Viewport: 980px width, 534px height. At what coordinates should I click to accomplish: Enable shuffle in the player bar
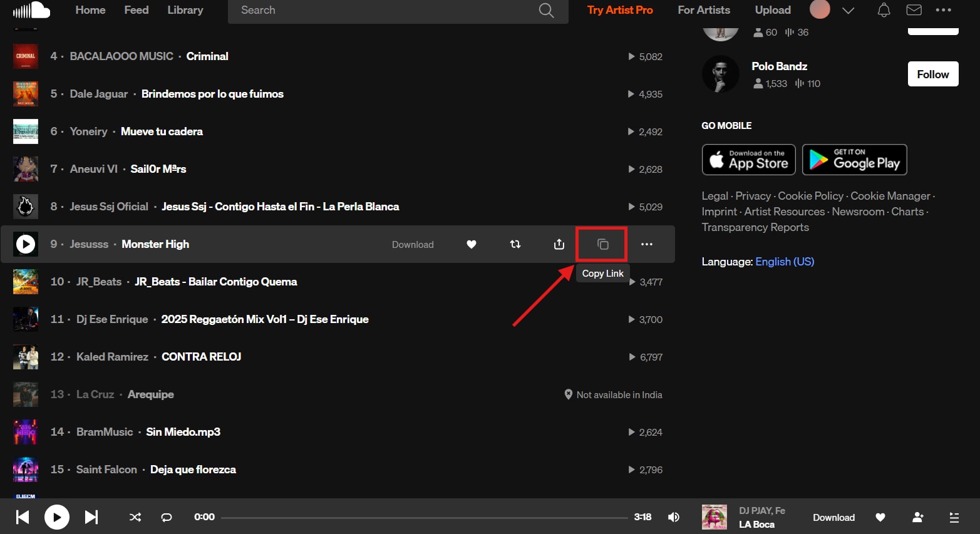[135, 516]
